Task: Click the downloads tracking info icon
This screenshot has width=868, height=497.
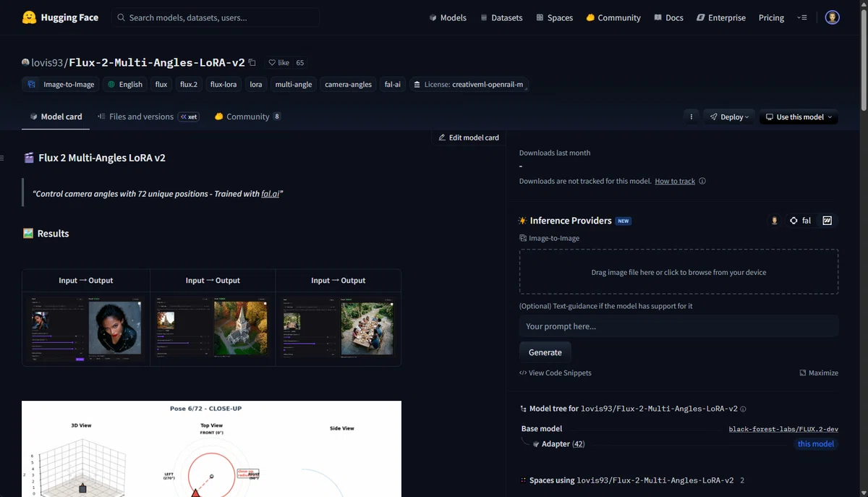Action: pos(702,181)
